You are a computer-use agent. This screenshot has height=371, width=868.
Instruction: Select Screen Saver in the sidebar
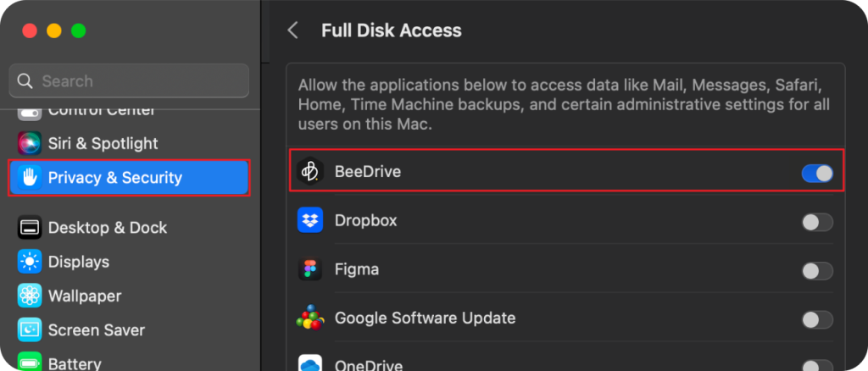point(96,329)
